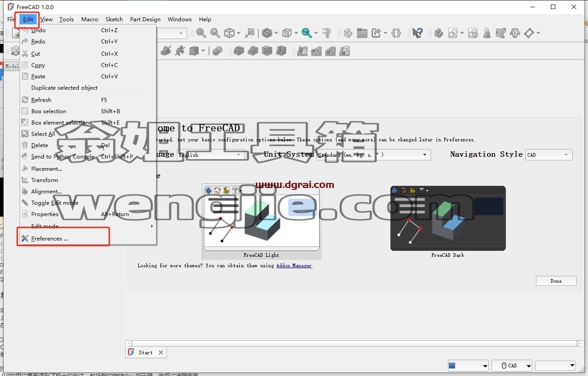Select Undo in the Edit menu
Image resolution: width=588 pixels, height=376 pixels.
(88, 30)
